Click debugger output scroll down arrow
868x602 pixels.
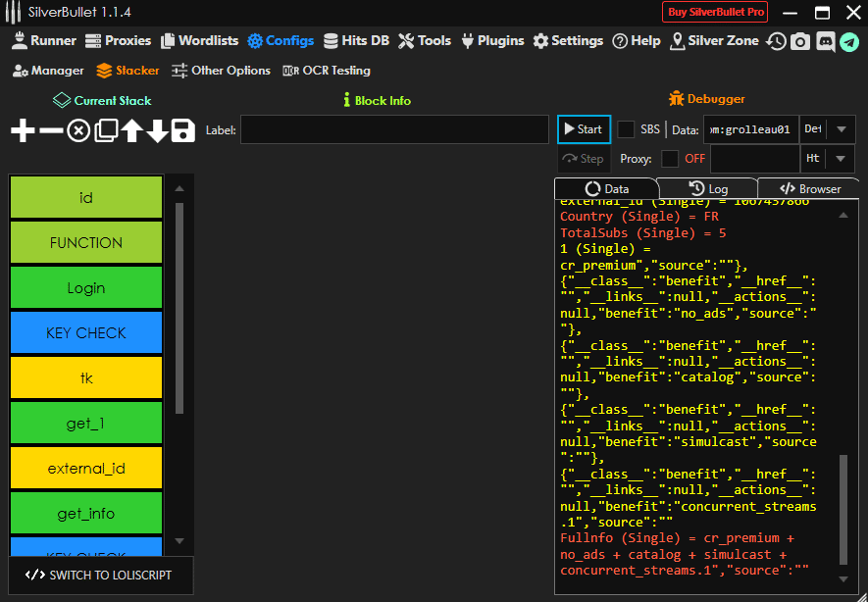tap(843, 579)
